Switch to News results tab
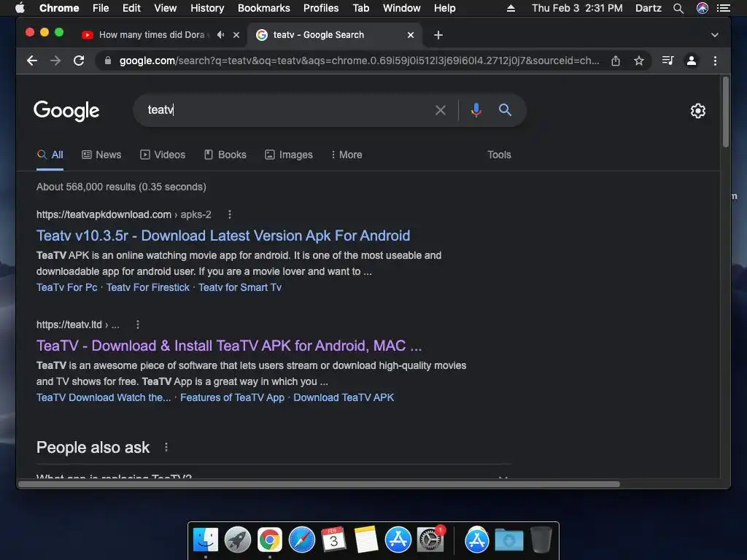 coord(101,155)
